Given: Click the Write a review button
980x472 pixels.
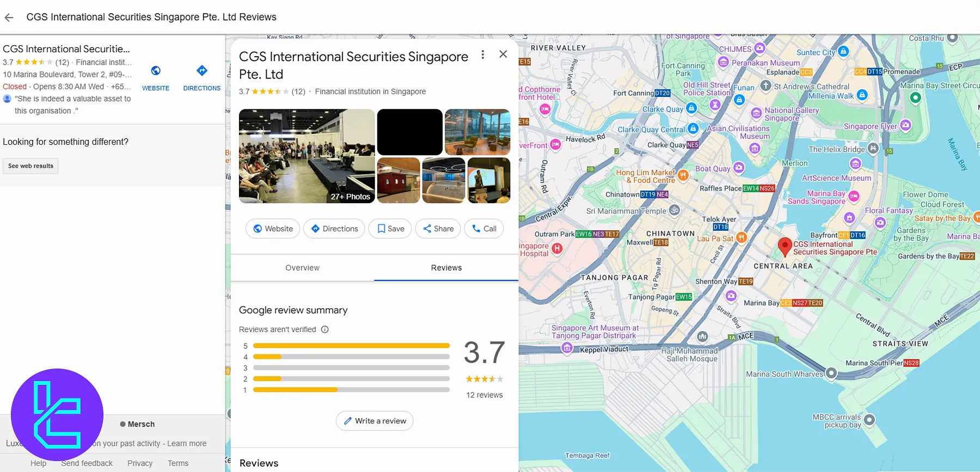Looking at the screenshot, I should pyautogui.click(x=375, y=421).
